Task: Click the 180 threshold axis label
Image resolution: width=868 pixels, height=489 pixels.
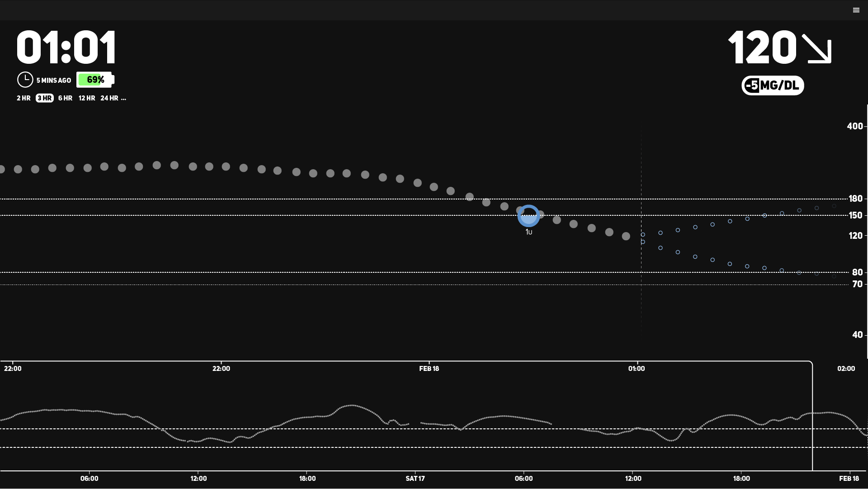Action: pyautogui.click(x=855, y=199)
